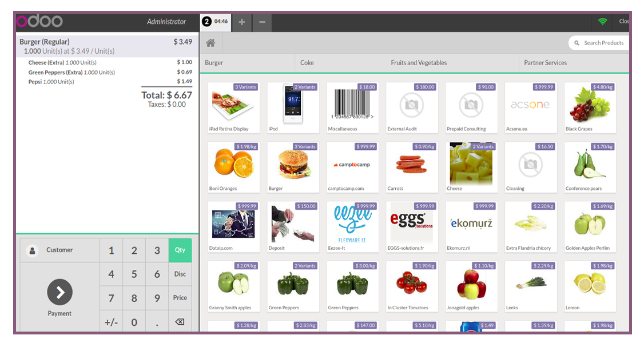Add camptocamp.com product
The width and height of the screenshot is (644, 347).
tap(352, 167)
